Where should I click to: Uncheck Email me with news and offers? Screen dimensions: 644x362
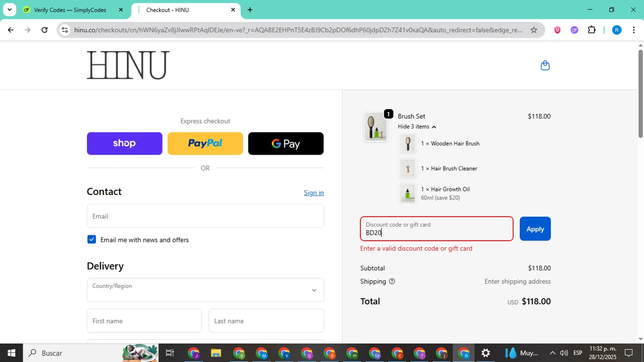click(x=91, y=240)
